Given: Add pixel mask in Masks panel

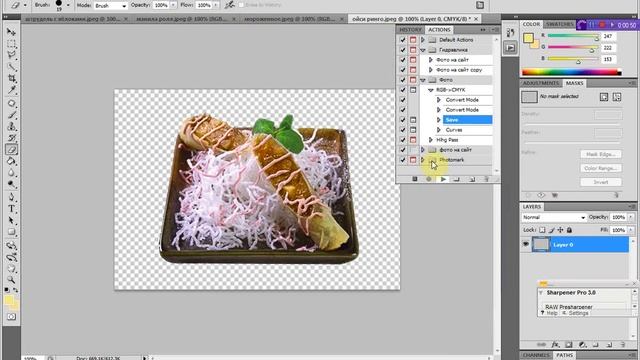Looking at the screenshot, I should pyautogui.click(x=604, y=97).
